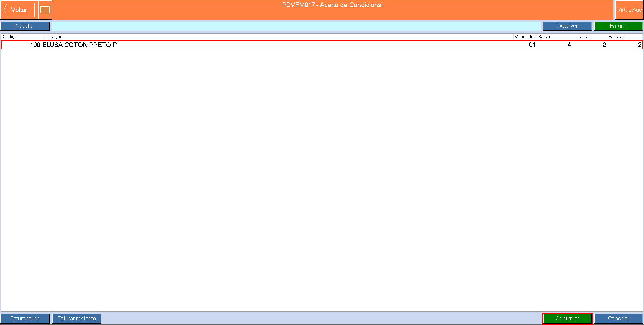644x325 pixels.
Task: Click the Vendedor column header
Action: coord(525,36)
